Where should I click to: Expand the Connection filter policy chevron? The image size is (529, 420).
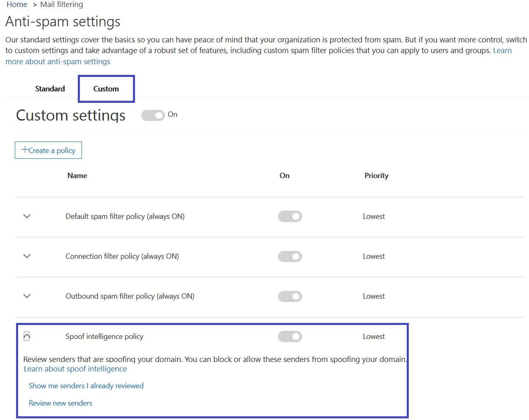pyautogui.click(x=27, y=256)
